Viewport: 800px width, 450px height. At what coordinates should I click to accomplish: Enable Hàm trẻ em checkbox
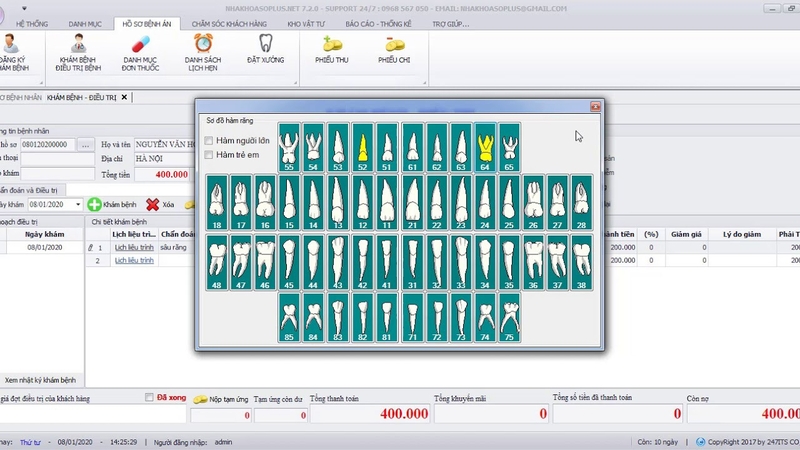pyautogui.click(x=209, y=155)
